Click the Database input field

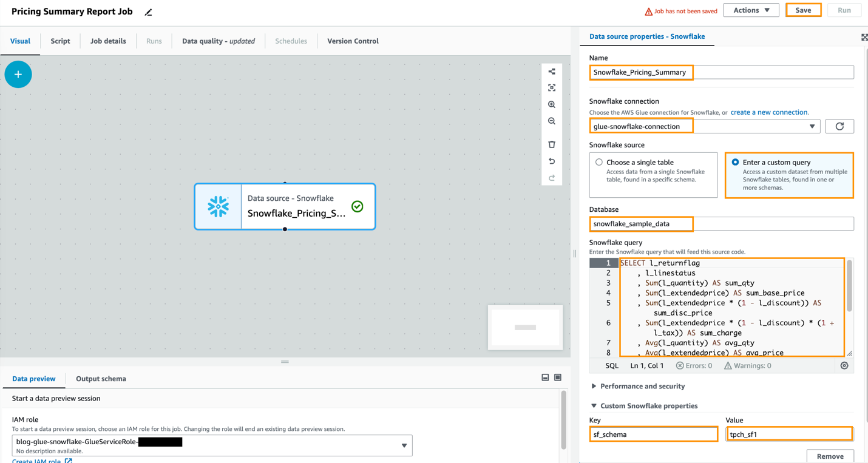[x=721, y=224]
